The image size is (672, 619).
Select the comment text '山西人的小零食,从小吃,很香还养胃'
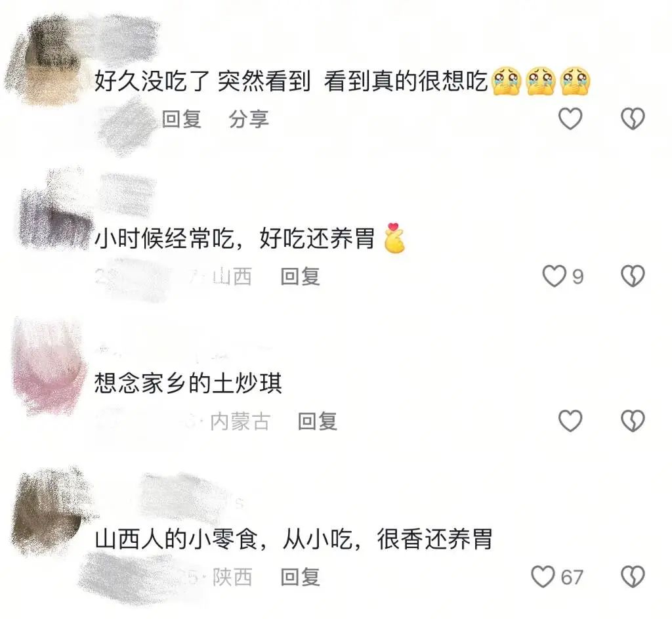(x=293, y=540)
